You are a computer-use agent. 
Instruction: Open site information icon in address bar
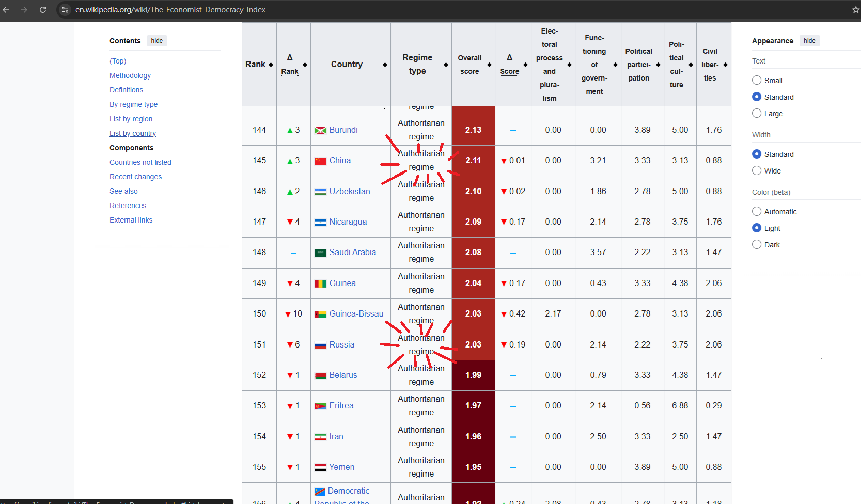(x=65, y=10)
